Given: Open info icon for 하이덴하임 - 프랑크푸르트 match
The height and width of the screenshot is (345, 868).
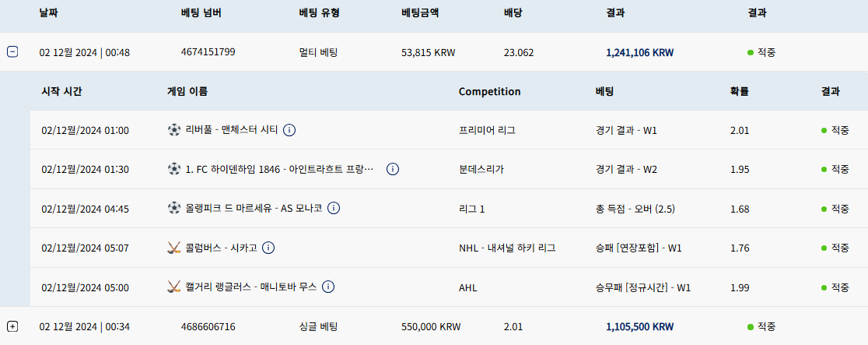Looking at the screenshot, I should pos(393,169).
